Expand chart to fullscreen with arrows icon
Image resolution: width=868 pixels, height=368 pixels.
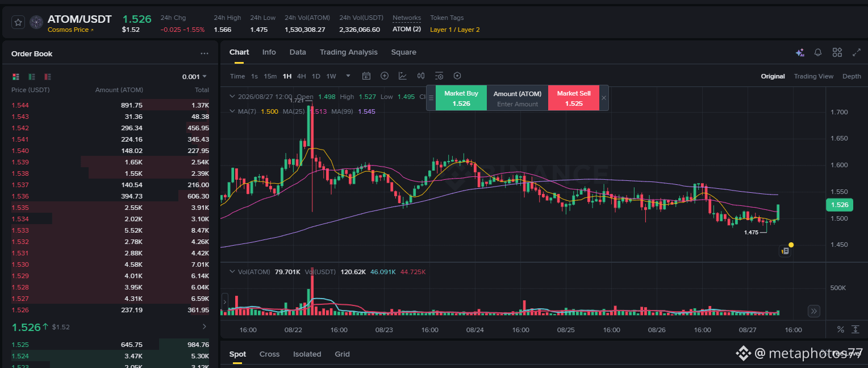point(857,52)
